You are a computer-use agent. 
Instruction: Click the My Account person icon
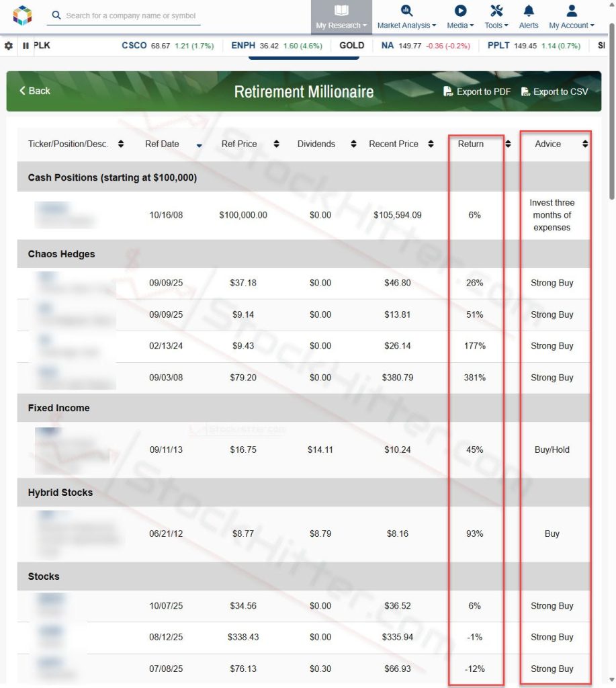[x=570, y=10]
